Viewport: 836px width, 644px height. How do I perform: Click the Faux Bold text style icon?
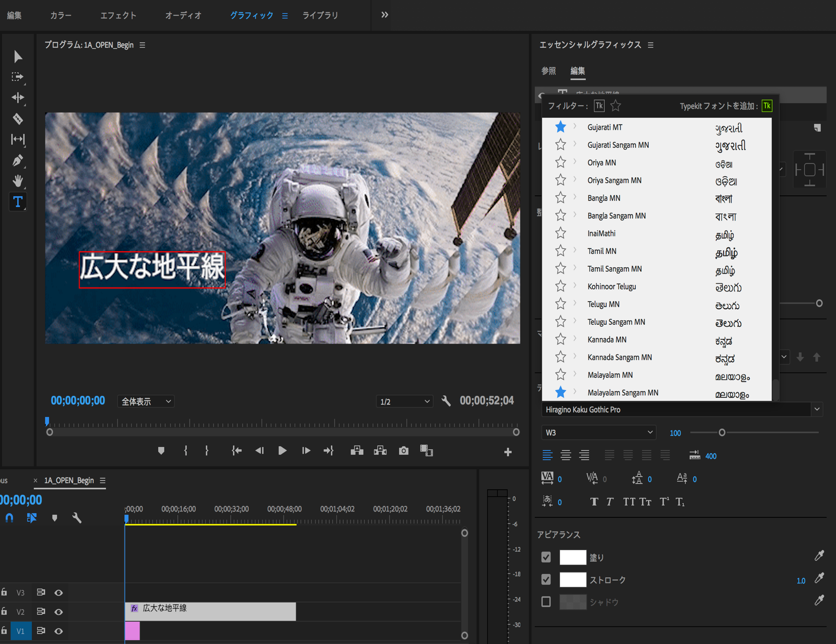click(x=594, y=502)
